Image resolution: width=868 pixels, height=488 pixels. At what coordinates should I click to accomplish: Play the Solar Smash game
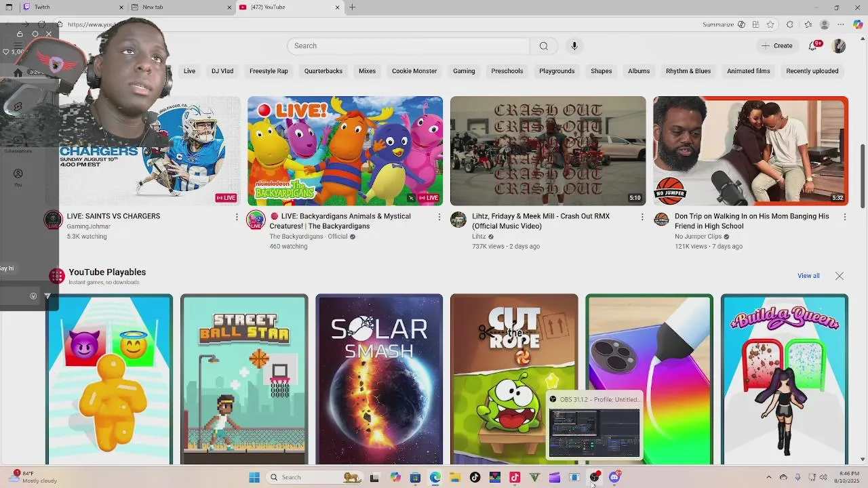click(379, 380)
